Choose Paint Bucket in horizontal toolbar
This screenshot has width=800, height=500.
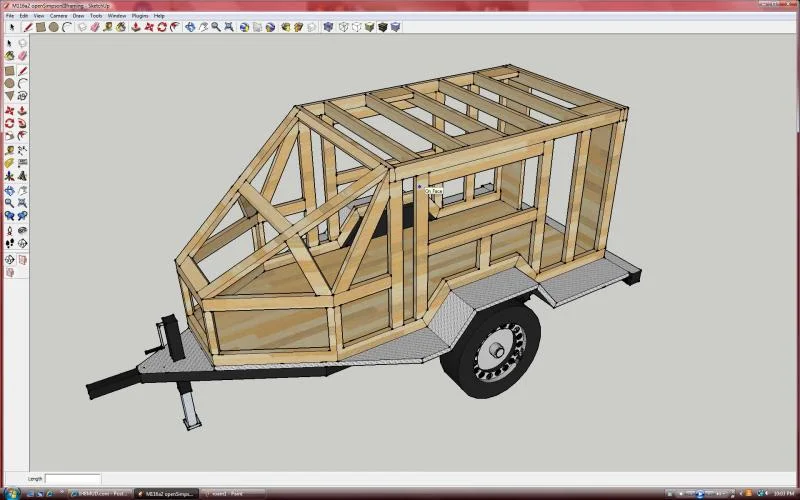tap(120, 27)
